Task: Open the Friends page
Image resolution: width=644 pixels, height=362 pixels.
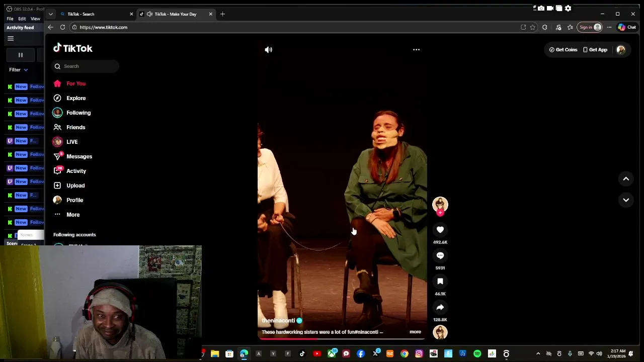Action: (x=69, y=127)
